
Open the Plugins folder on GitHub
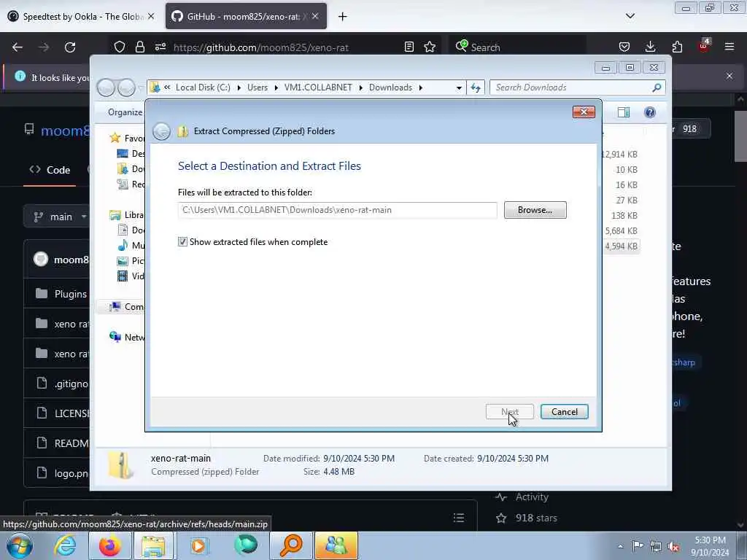click(x=71, y=295)
